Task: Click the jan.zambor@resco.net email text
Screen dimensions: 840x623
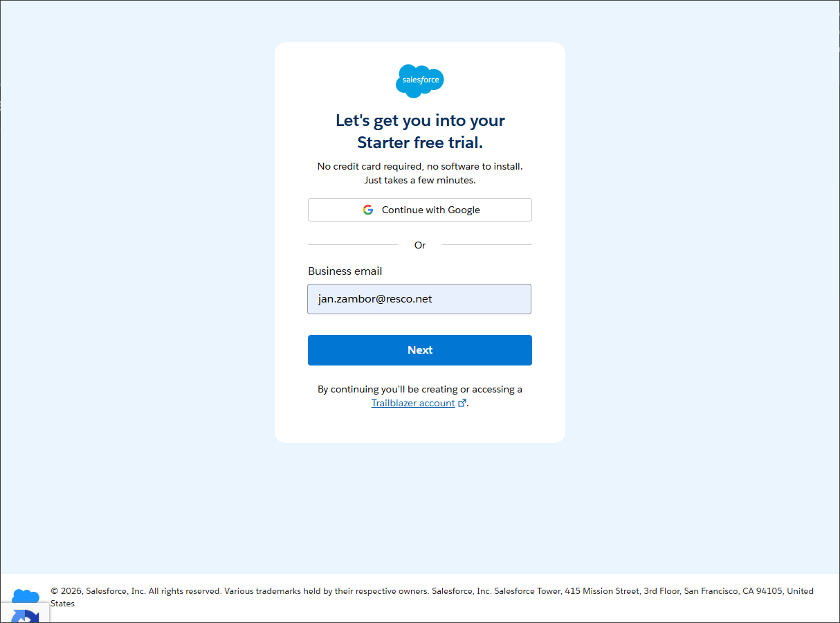Action: point(375,299)
